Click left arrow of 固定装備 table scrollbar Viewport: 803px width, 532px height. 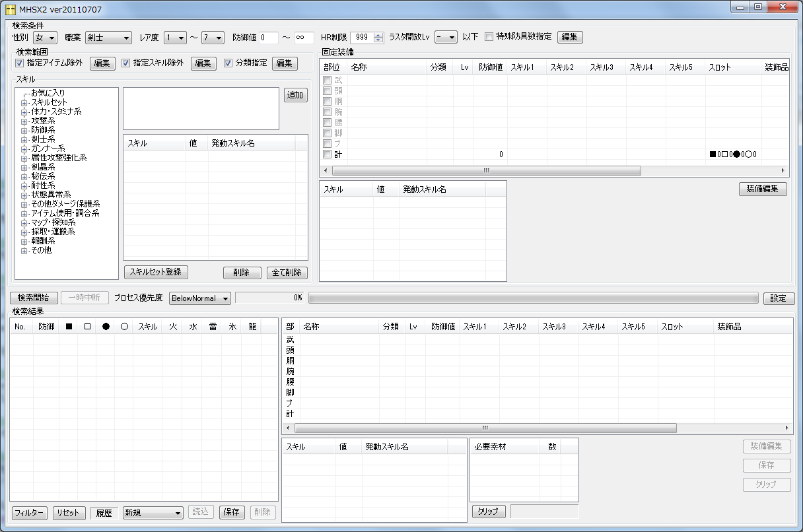[x=326, y=170]
